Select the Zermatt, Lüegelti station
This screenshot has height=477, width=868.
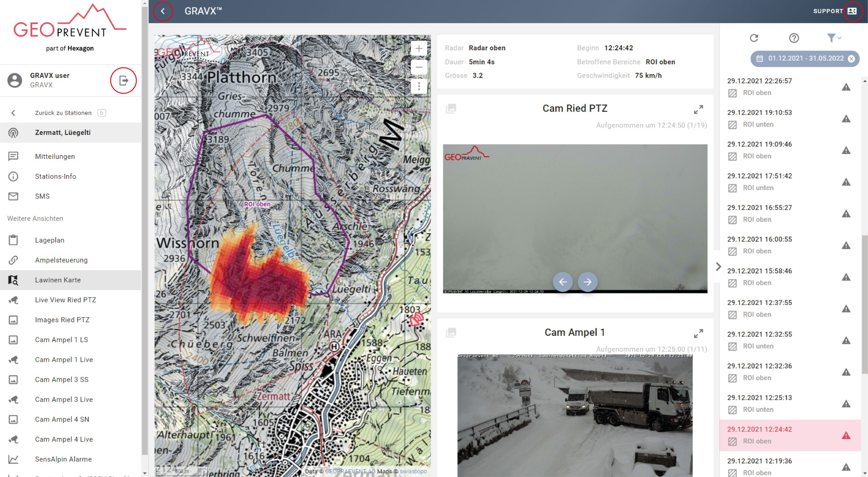[71, 132]
